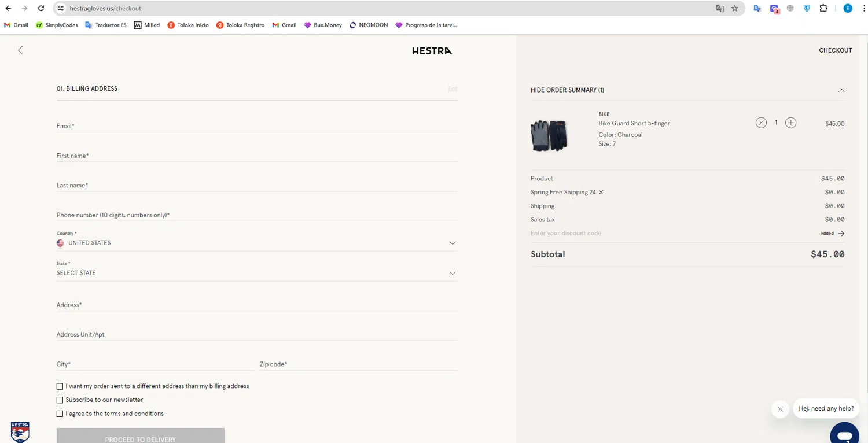Open the Toloka Inicio bookmark
868x443 pixels.
point(188,25)
